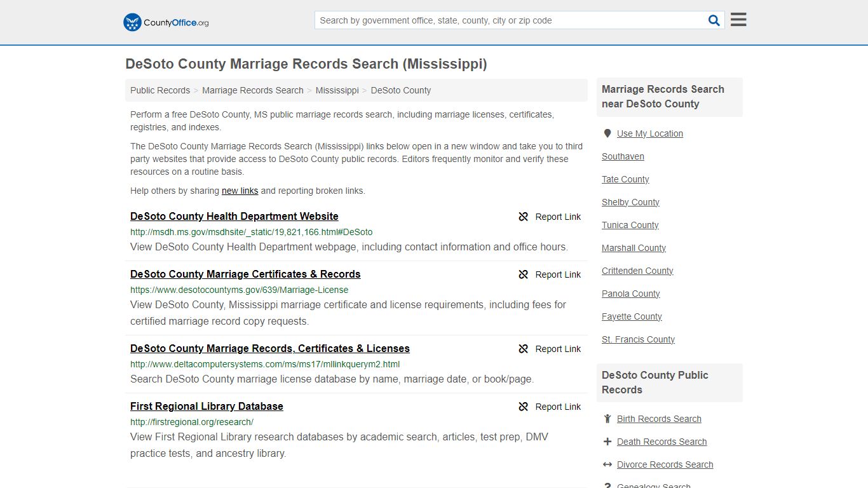Click the desotocountyms.gov Marriage-License URL

click(x=240, y=290)
